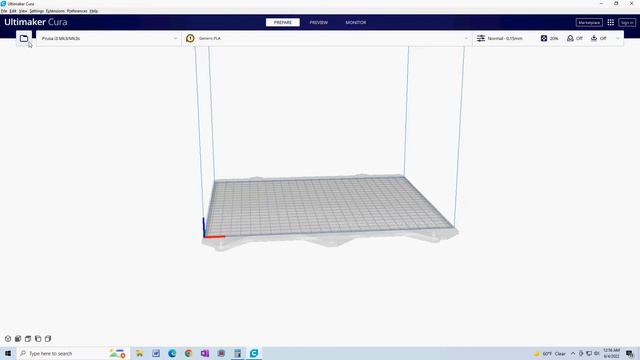Open the Help menu
The width and height of the screenshot is (640, 360).
93,11
